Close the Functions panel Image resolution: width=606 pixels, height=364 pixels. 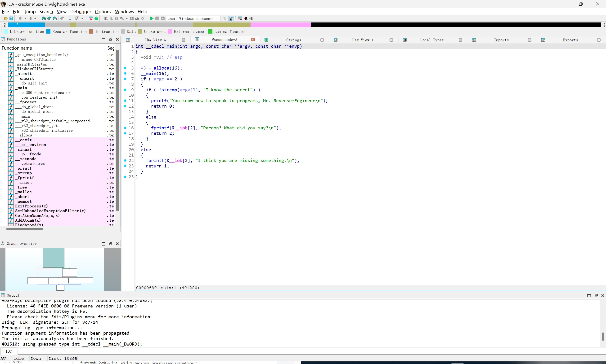tap(117, 39)
